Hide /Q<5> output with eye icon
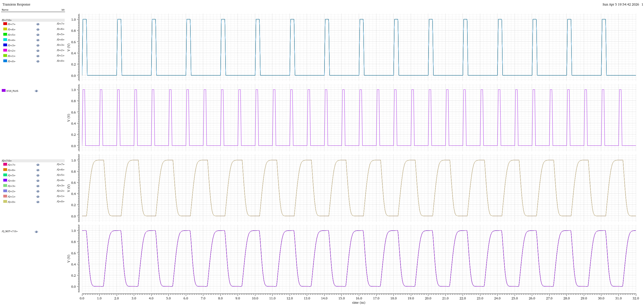The image size is (644, 306). [x=38, y=176]
